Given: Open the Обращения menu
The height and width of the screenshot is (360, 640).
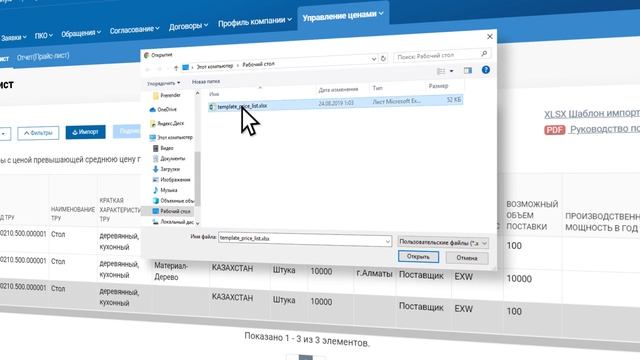Looking at the screenshot, I should click(x=81, y=34).
